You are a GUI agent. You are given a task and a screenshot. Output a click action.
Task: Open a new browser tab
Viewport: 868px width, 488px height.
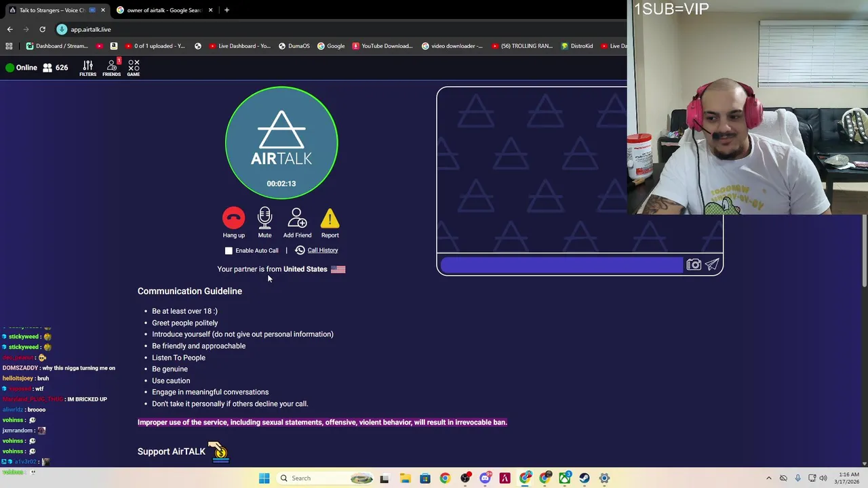(226, 10)
